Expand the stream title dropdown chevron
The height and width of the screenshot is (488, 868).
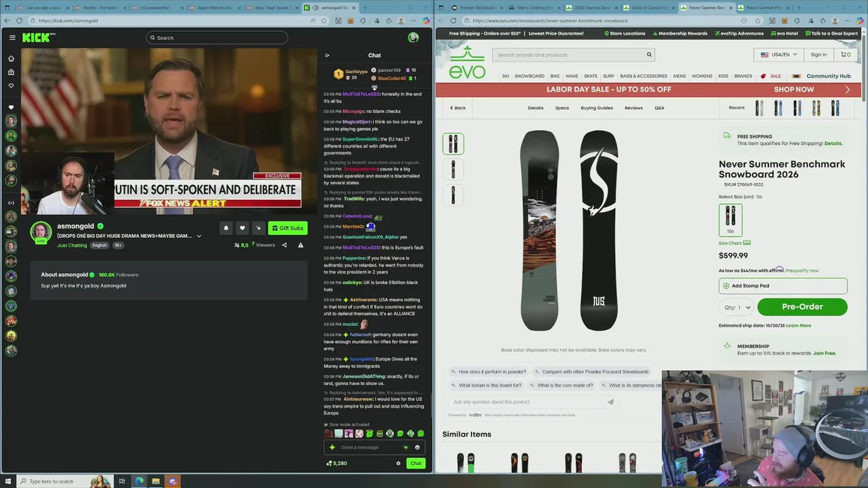pyautogui.click(x=199, y=236)
